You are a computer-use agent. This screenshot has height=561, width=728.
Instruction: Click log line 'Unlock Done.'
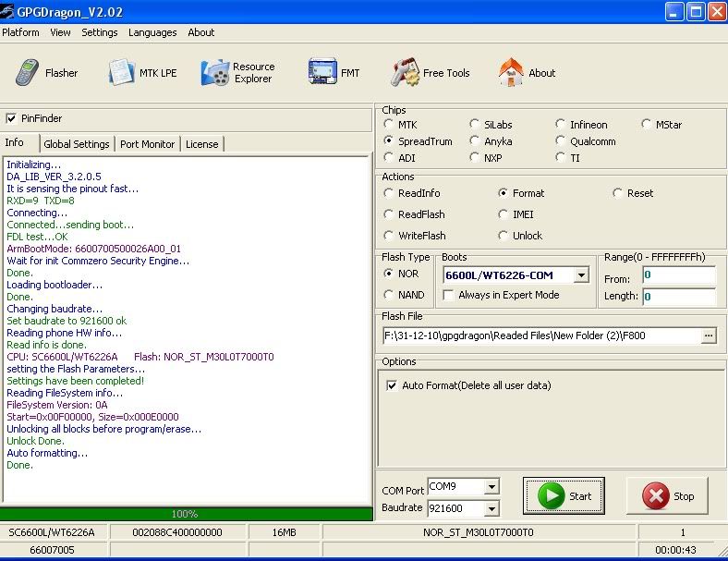click(x=35, y=441)
